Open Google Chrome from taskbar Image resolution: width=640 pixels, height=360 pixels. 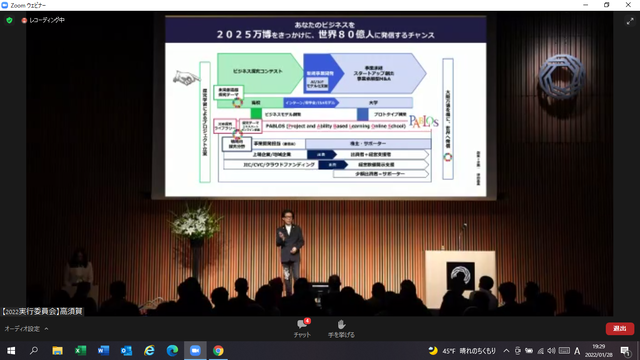[x=218, y=351]
